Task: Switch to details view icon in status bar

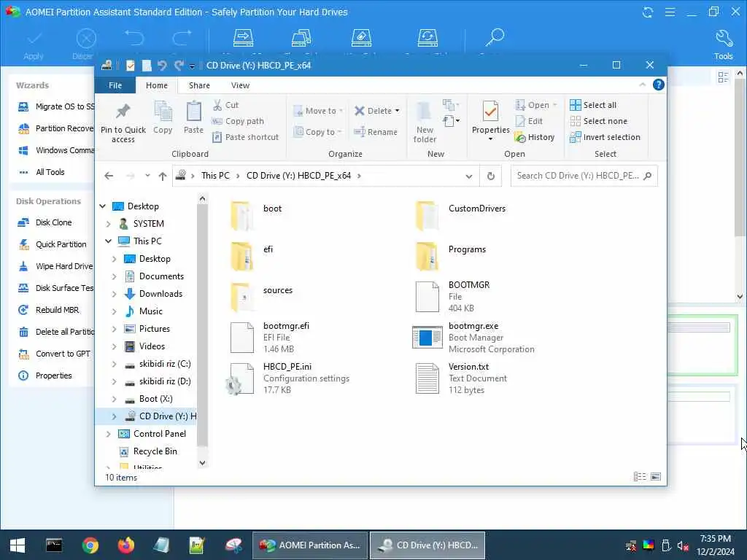Action: click(x=640, y=477)
